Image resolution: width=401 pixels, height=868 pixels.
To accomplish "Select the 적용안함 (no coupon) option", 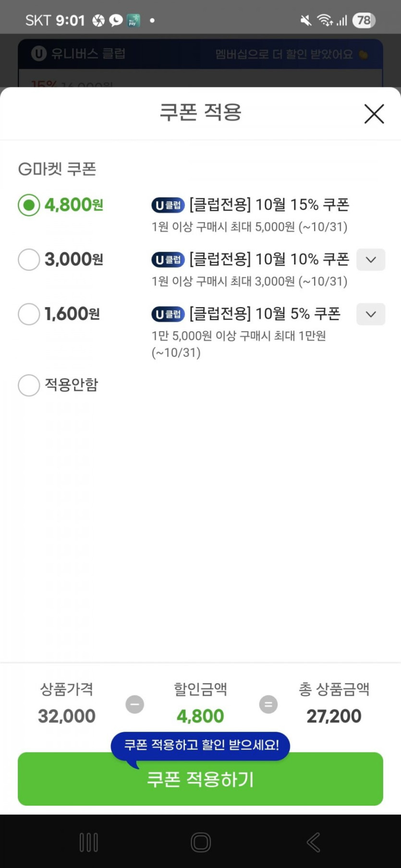I will (x=29, y=385).
